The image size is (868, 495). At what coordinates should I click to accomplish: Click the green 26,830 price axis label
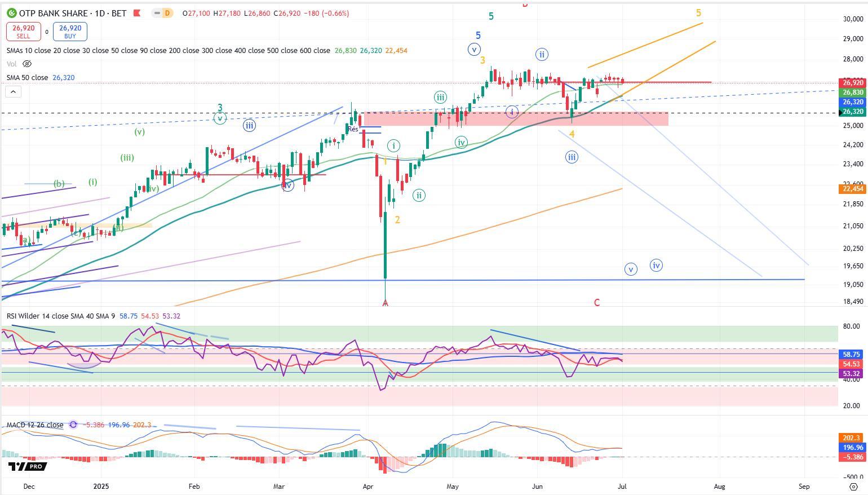point(853,92)
